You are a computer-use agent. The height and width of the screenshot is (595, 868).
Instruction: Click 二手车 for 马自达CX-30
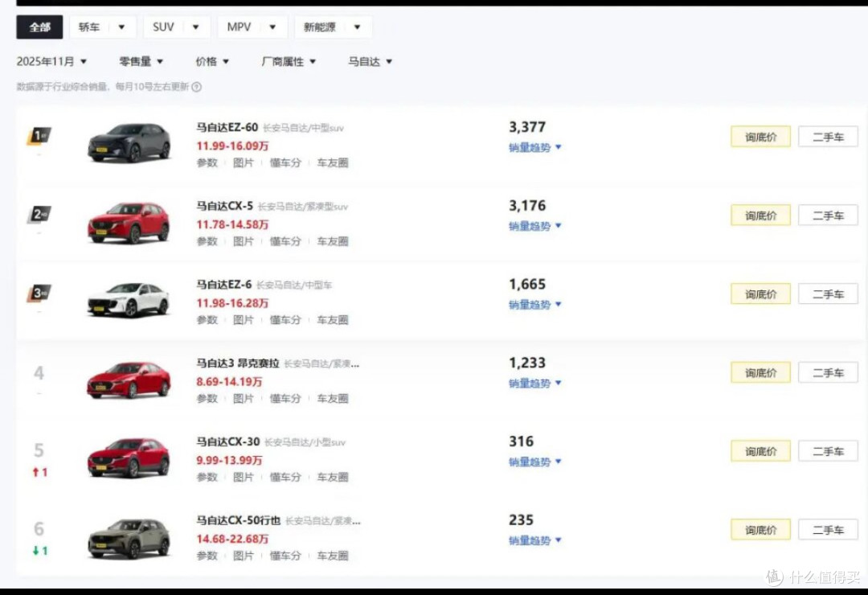tap(828, 452)
